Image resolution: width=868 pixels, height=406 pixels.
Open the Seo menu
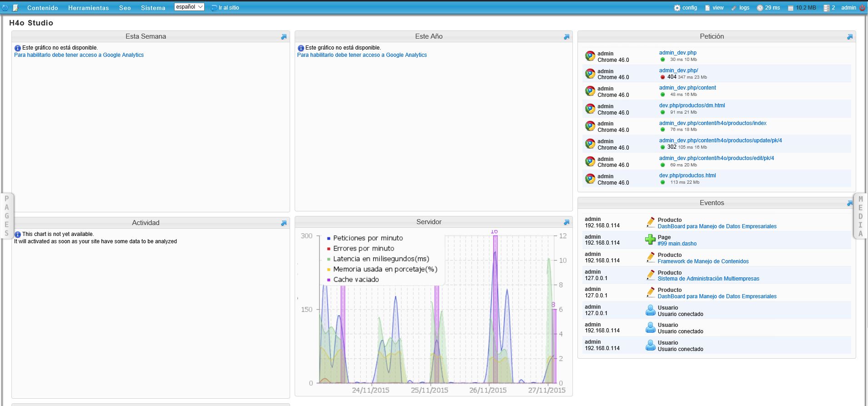125,8
